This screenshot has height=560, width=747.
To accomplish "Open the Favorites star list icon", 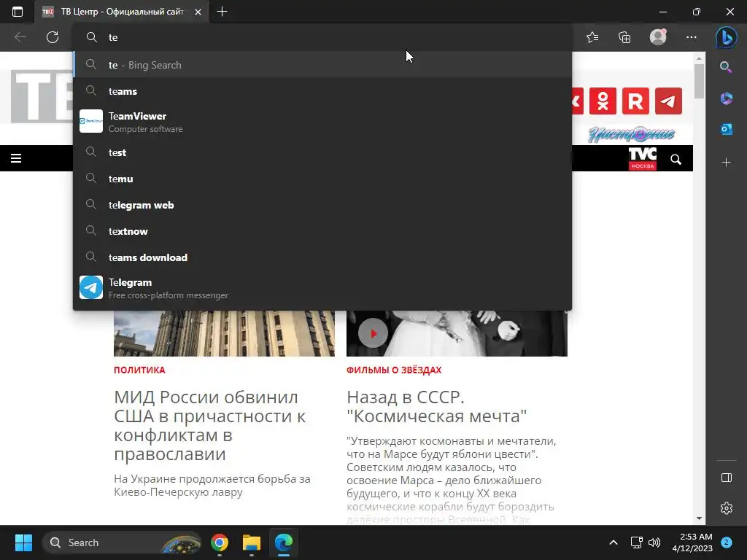I will coord(592,37).
